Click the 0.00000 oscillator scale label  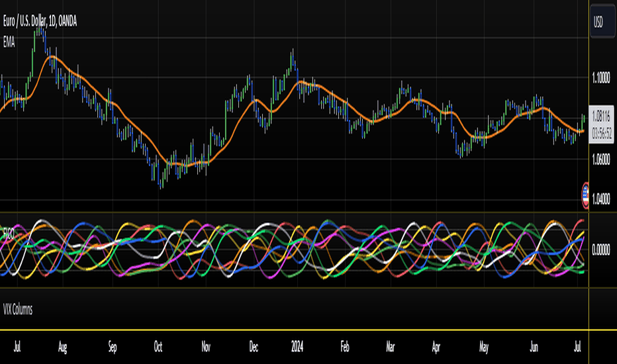pos(601,250)
